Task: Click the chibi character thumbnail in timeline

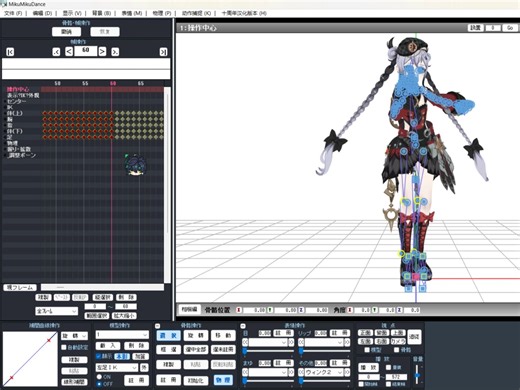Action: (x=135, y=165)
